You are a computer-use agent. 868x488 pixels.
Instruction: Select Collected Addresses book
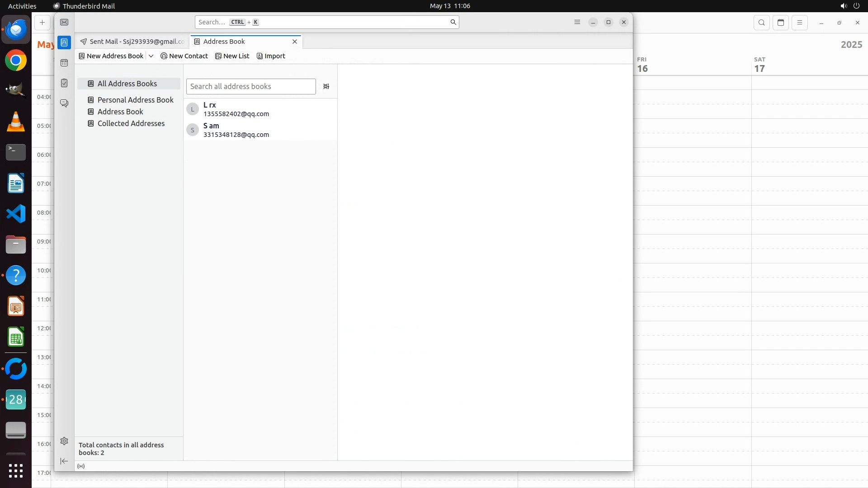131,123
